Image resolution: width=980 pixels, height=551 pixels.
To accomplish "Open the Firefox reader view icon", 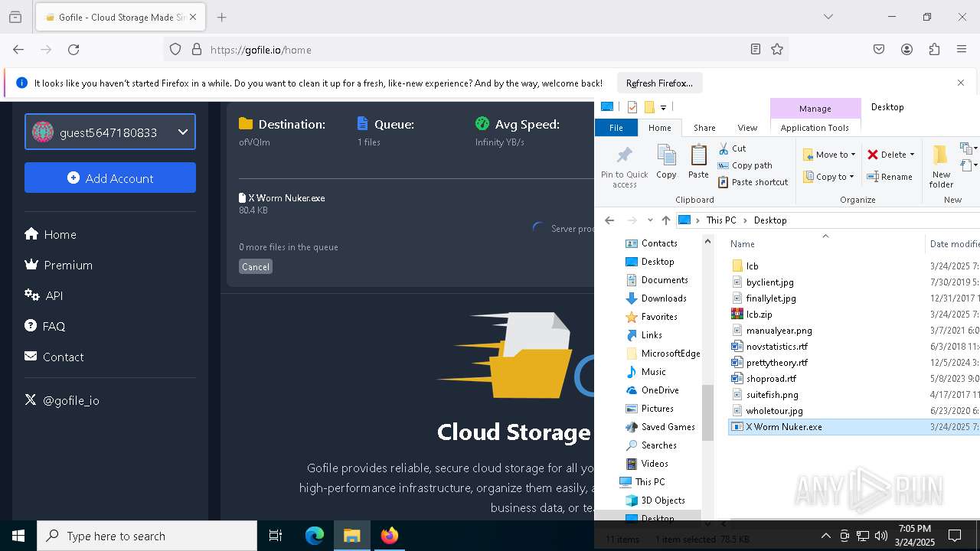I will 756,50.
